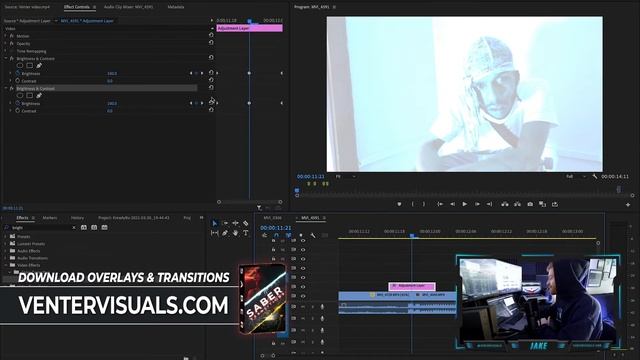
Task: Toggle animation stopwatch for first Contrast
Action: point(18,80)
